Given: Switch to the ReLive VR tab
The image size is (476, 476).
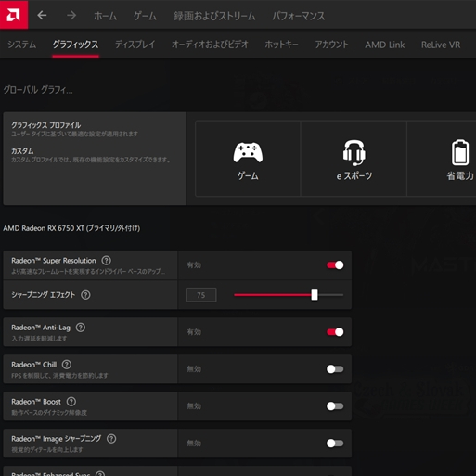Looking at the screenshot, I should (x=441, y=45).
